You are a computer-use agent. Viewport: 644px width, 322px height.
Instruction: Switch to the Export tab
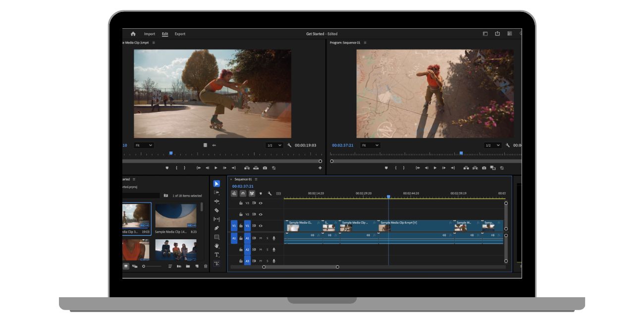click(180, 34)
